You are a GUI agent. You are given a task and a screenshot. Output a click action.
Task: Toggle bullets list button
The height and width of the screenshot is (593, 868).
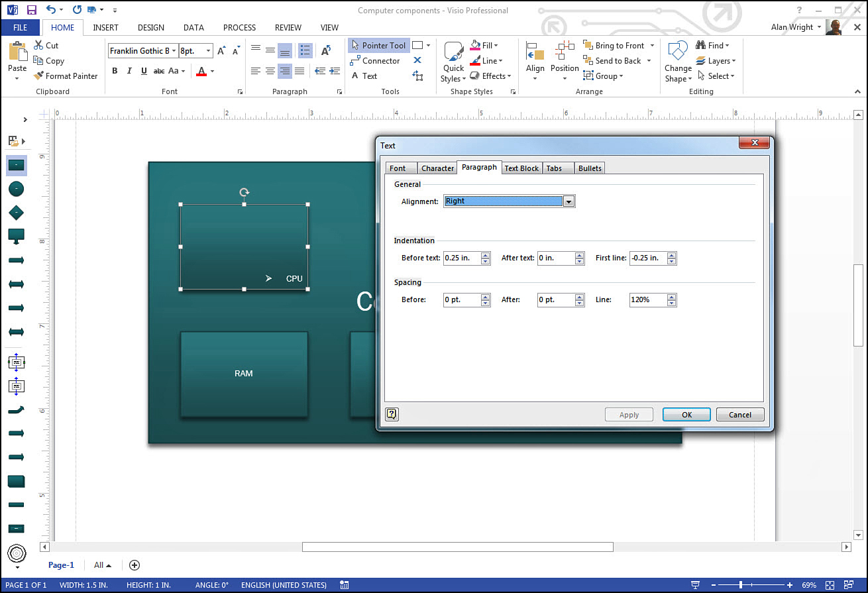click(x=305, y=50)
